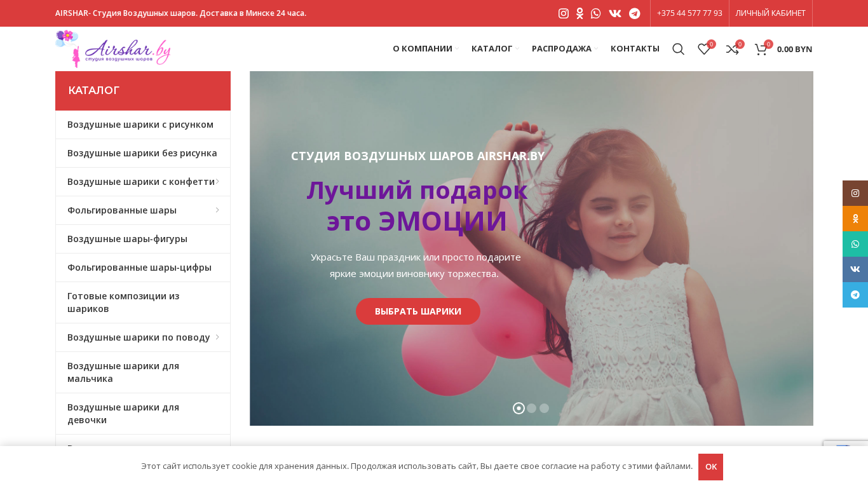
Task: Open the search magnifier icon
Action: point(678,49)
